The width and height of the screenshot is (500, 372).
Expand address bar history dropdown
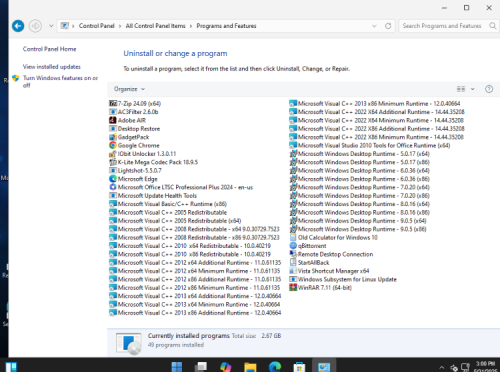pyautogui.click(x=374, y=26)
